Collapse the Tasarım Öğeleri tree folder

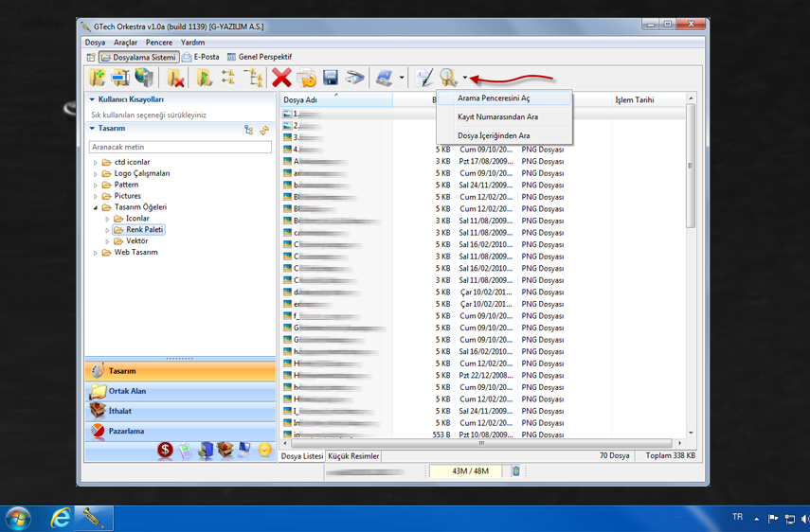(96, 207)
